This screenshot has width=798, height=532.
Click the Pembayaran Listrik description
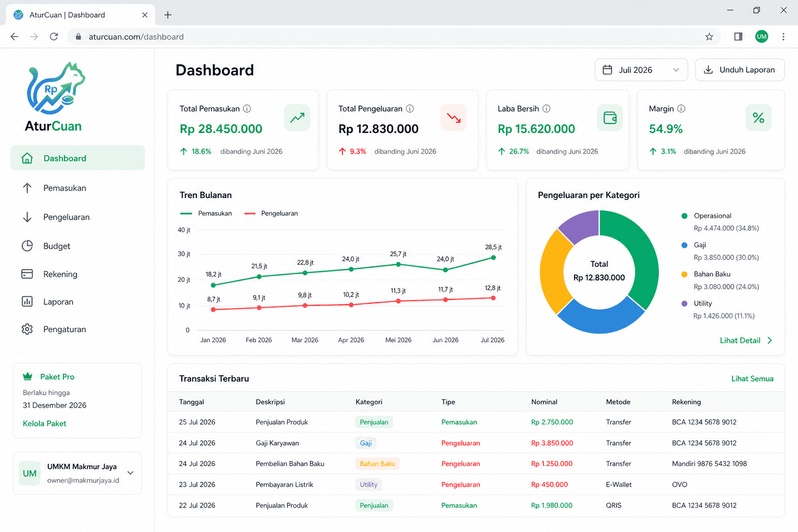(285, 484)
